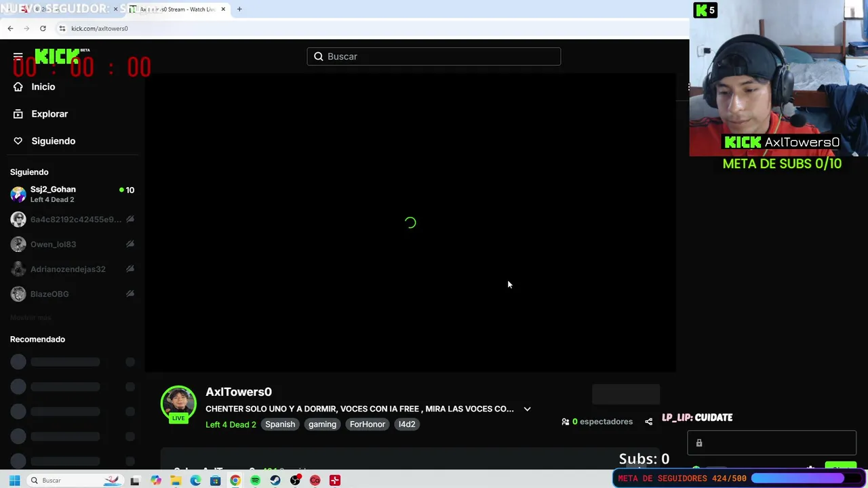
Task: Open Ssj2_Gohan channel avatar
Action: [x=18, y=195]
